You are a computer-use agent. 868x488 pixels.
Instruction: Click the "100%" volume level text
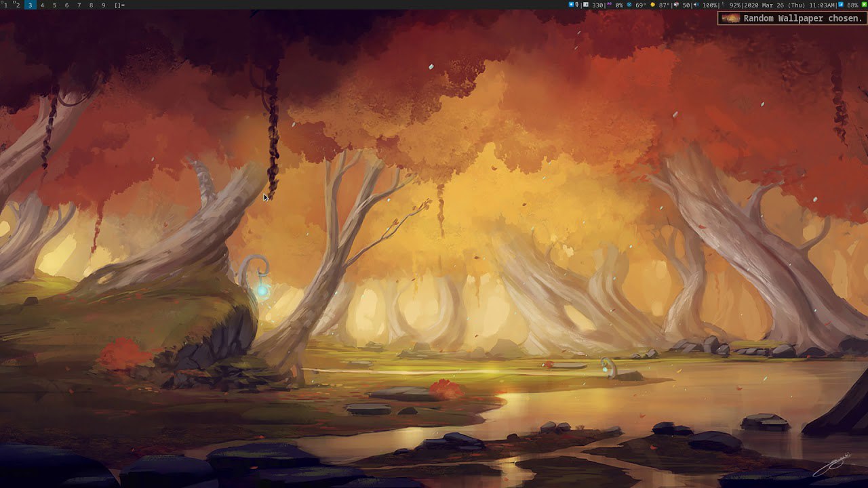click(x=710, y=5)
